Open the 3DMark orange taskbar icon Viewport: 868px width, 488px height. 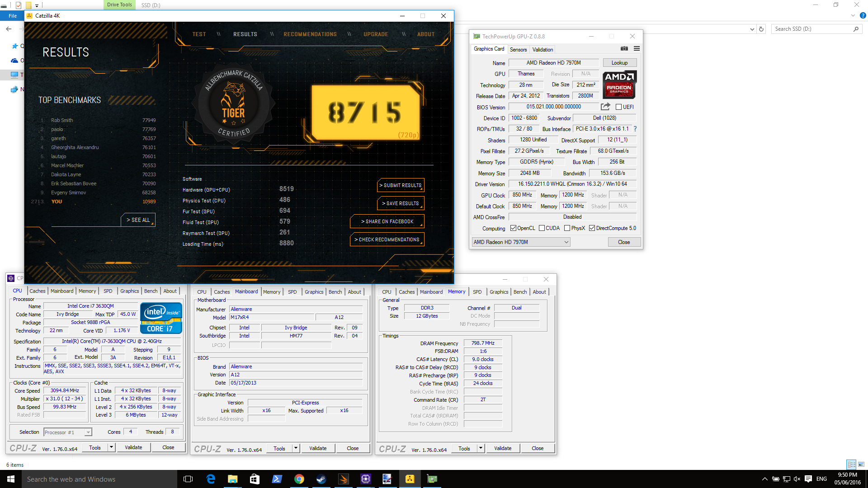[x=343, y=479]
